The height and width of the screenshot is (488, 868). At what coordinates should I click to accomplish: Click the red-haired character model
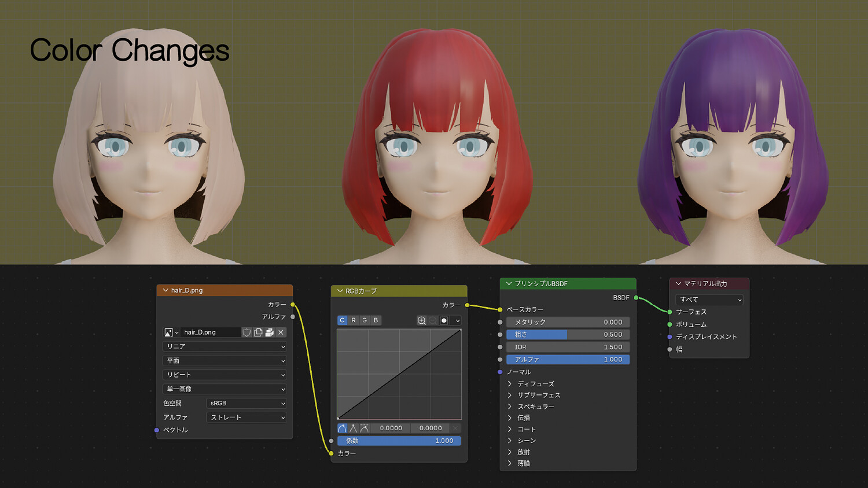tap(438, 146)
